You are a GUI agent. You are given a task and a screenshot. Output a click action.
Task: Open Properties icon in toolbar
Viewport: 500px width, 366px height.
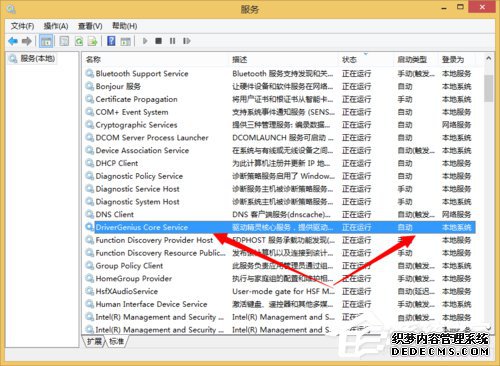(64, 41)
